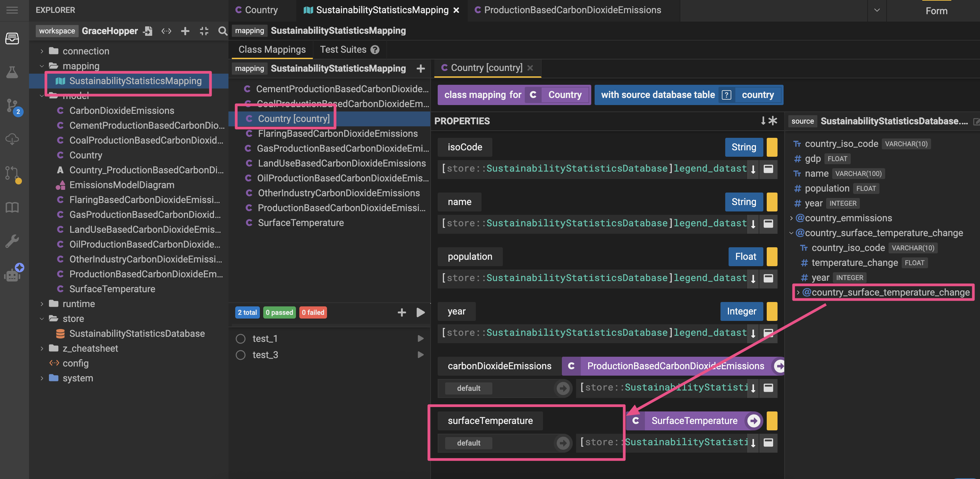
Task: Expand the @country_emmissions join node
Action: click(792, 218)
